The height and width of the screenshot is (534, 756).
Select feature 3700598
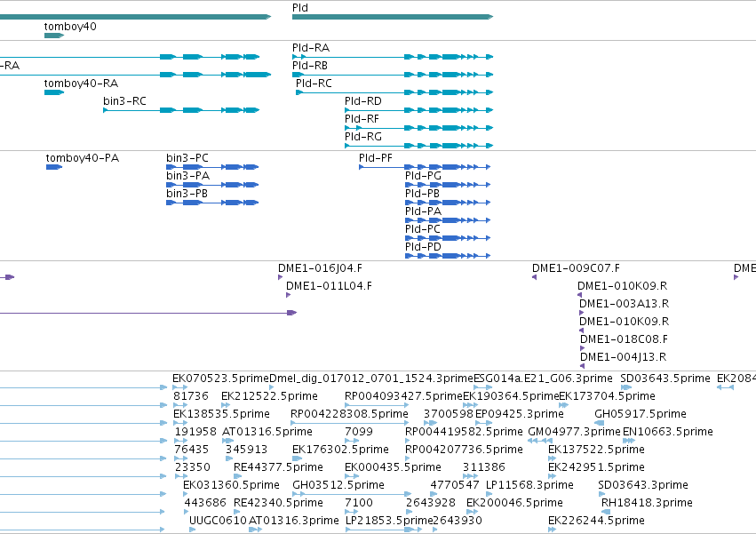[449, 414]
